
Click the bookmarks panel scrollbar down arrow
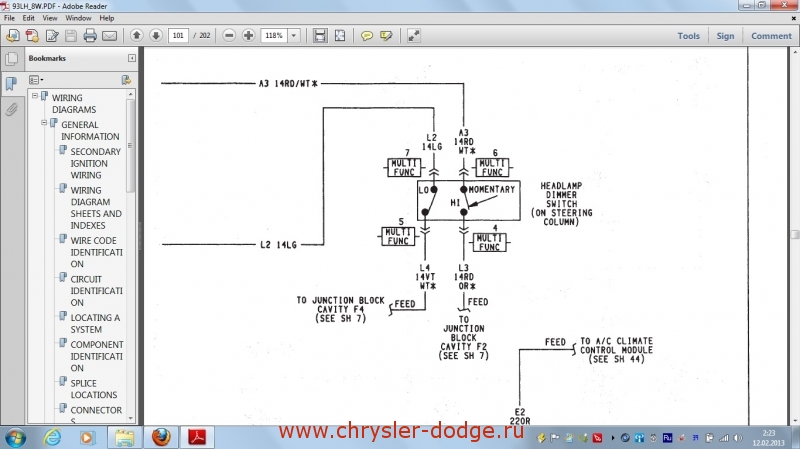[131, 418]
